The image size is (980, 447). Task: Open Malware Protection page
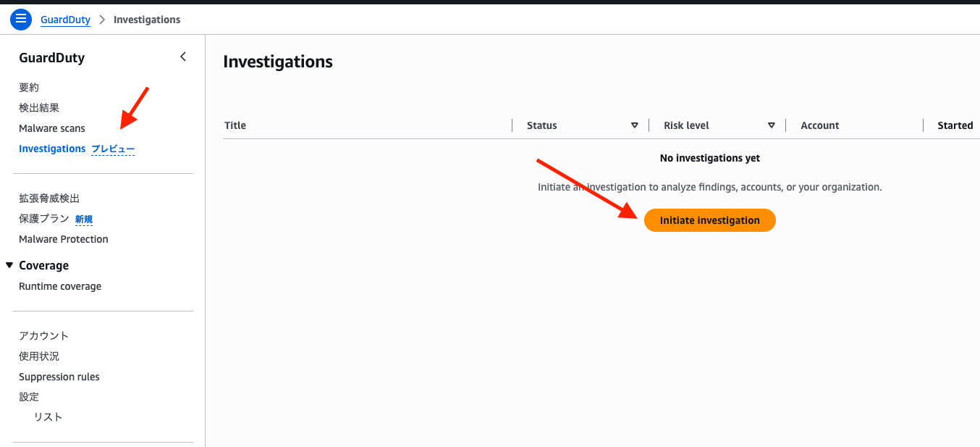point(64,239)
